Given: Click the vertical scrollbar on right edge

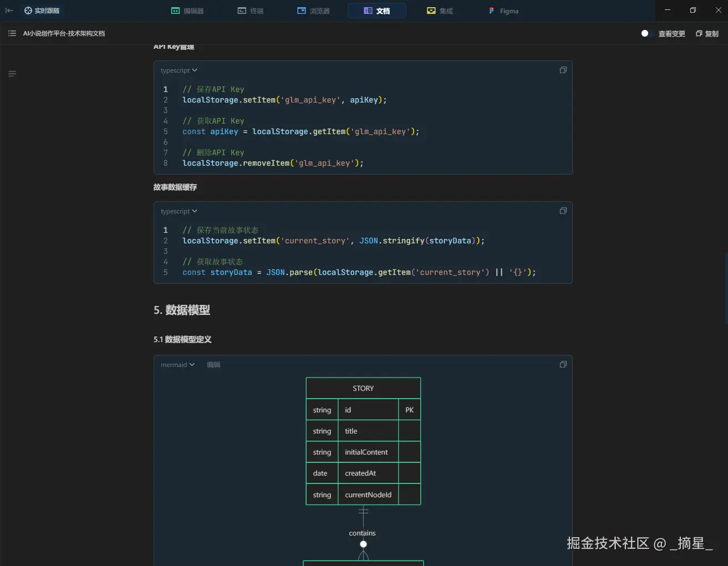Looking at the screenshot, I should pos(726,288).
